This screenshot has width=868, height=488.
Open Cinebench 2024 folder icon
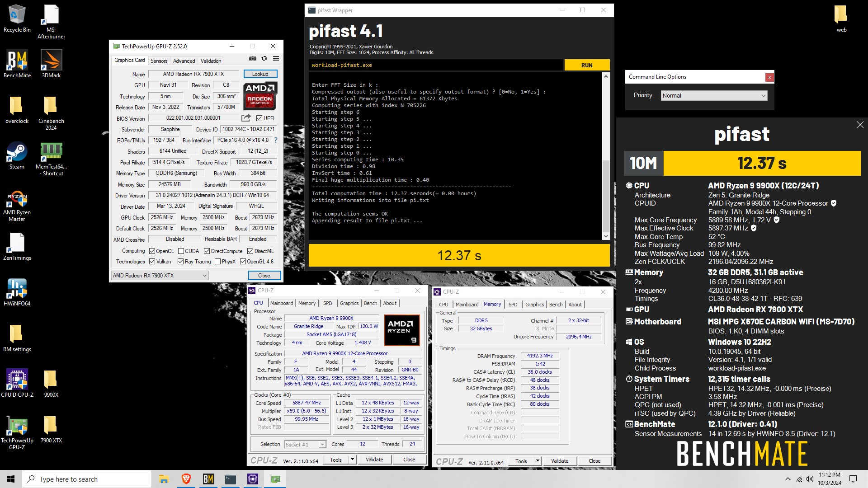51,113
